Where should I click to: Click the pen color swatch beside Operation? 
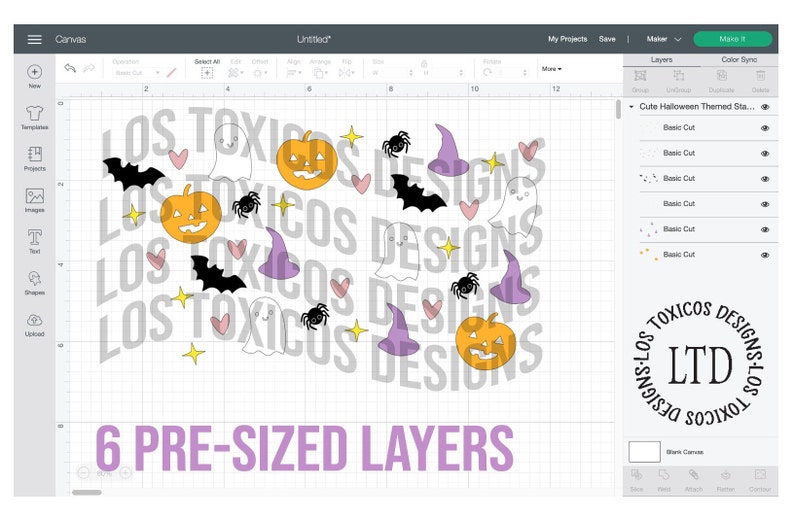point(171,73)
